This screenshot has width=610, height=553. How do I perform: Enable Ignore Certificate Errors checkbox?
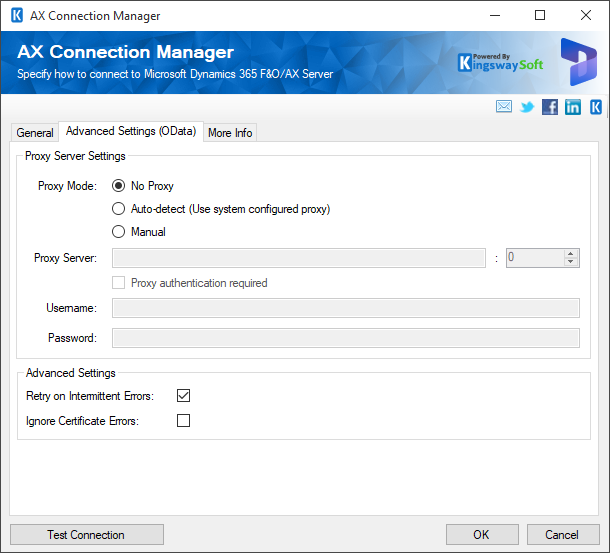[x=183, y=421]
